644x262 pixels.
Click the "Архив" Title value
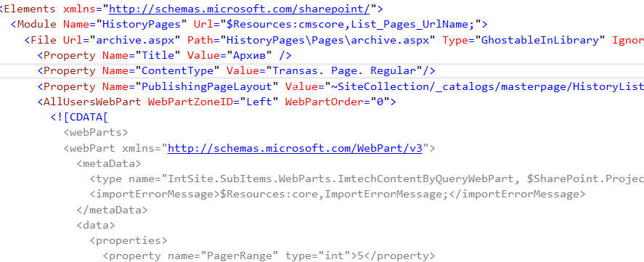(249, 55)
